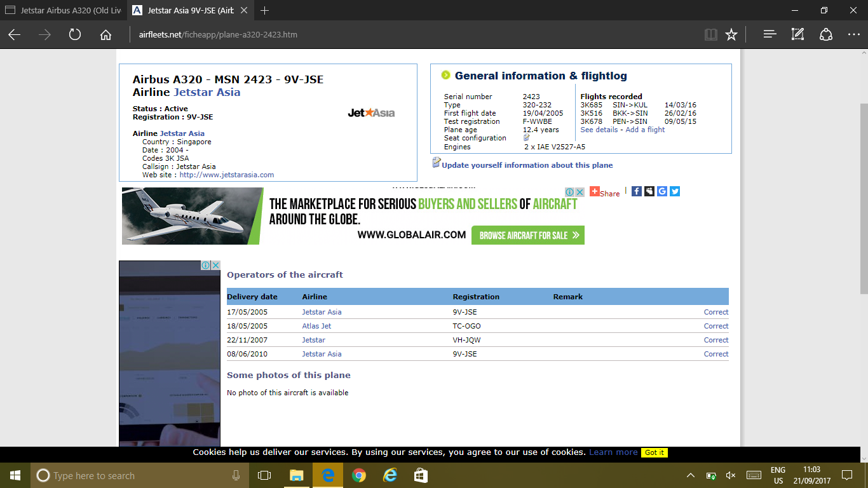
Task: Expand the hidden system tray icons
Action: 691,475
